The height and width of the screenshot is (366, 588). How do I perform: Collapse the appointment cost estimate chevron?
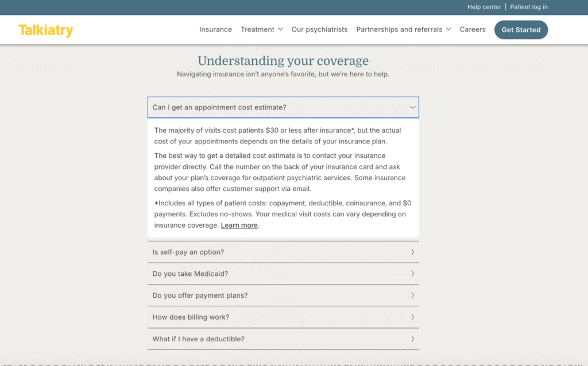click(x=412, y=107)
